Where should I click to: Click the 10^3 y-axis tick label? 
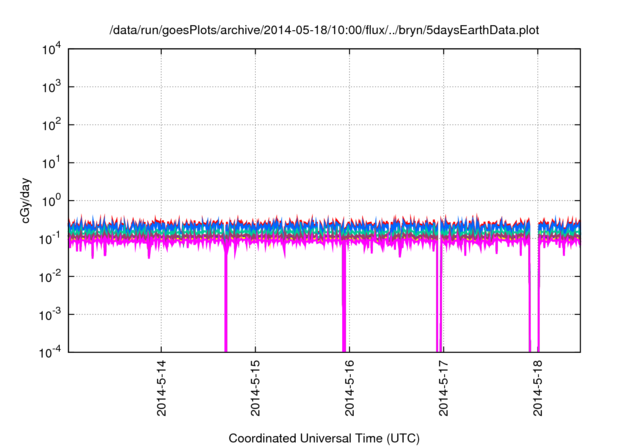click(x=51, y=87)
